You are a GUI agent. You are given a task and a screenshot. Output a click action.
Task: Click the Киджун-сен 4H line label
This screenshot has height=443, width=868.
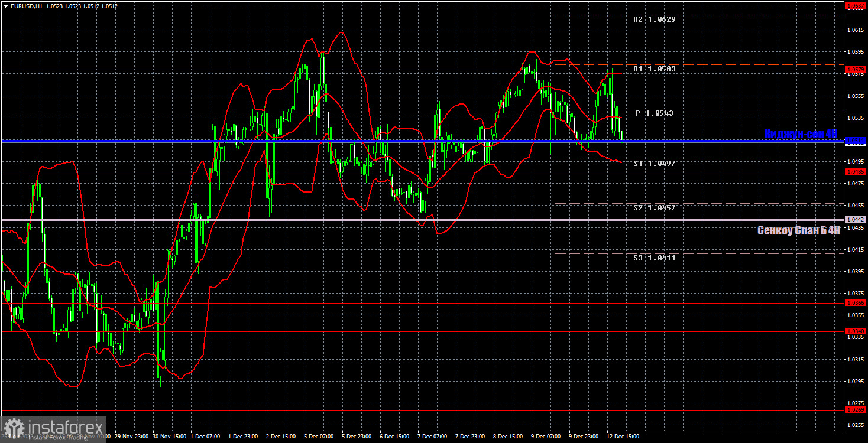pos(802,134)
